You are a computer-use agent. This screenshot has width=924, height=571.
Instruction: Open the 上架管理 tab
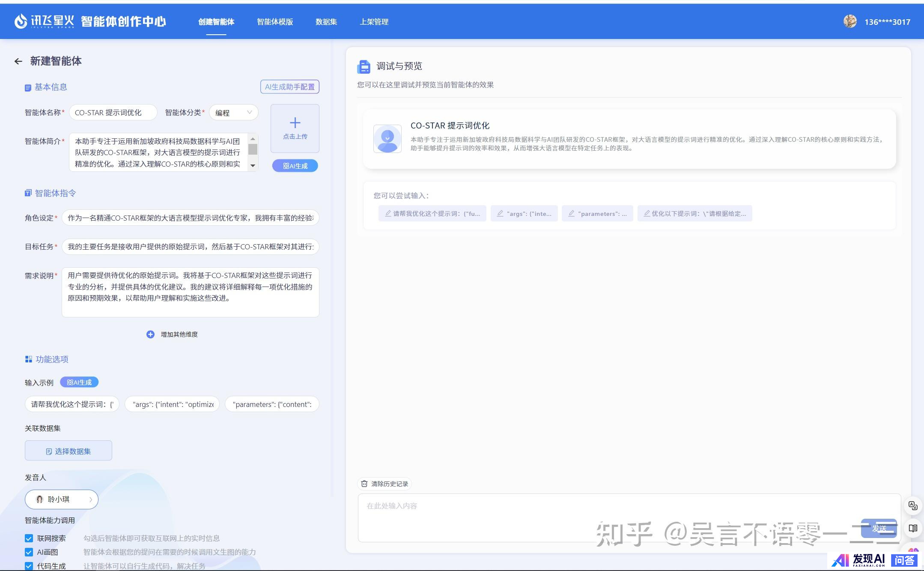click(x=374, y=22)
